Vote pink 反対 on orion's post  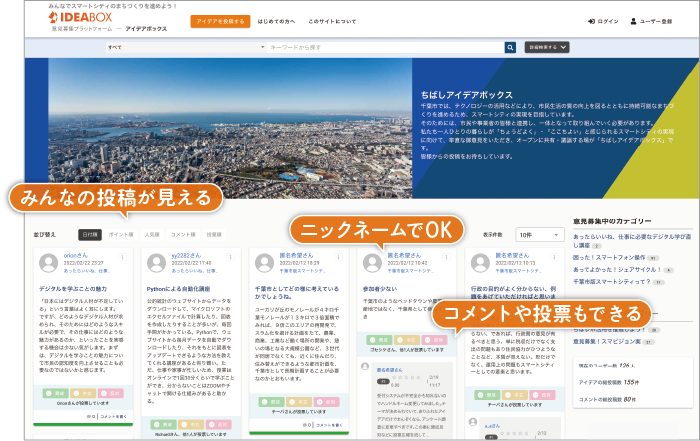110,393
